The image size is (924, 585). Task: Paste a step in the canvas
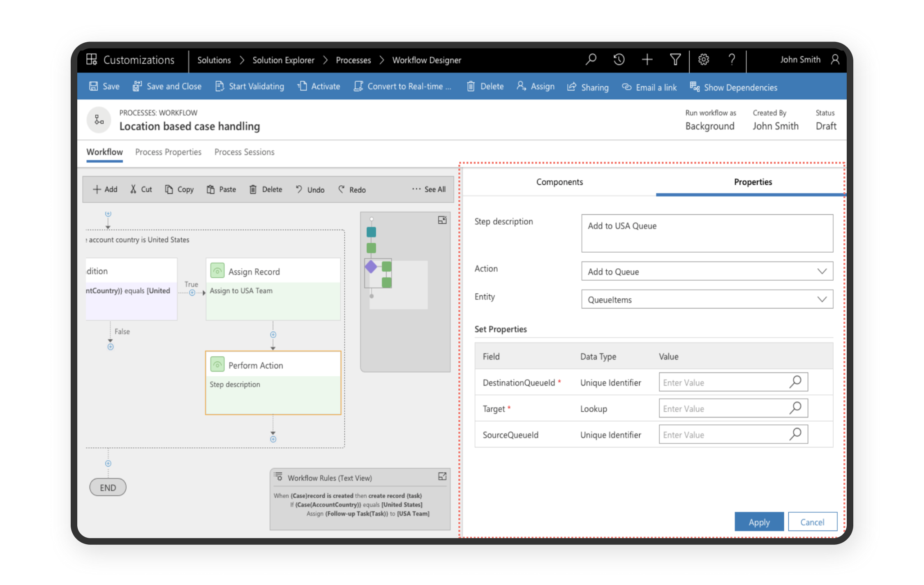coord(221,189)
